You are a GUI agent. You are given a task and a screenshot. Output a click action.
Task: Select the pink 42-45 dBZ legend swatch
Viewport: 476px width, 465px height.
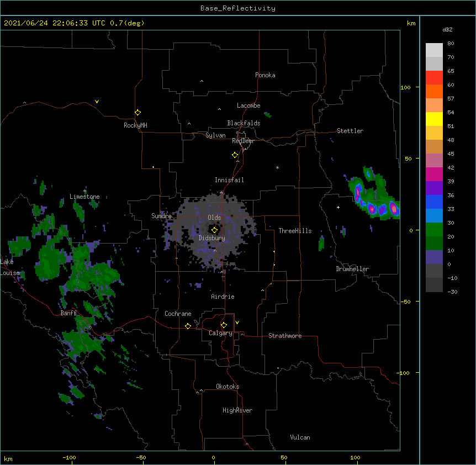pos(434,161)
